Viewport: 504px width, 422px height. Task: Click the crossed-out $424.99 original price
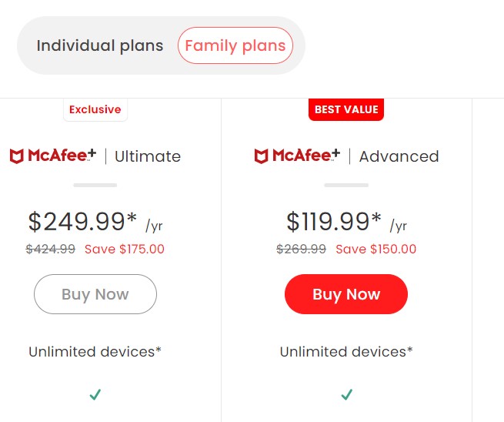[51, 249]
